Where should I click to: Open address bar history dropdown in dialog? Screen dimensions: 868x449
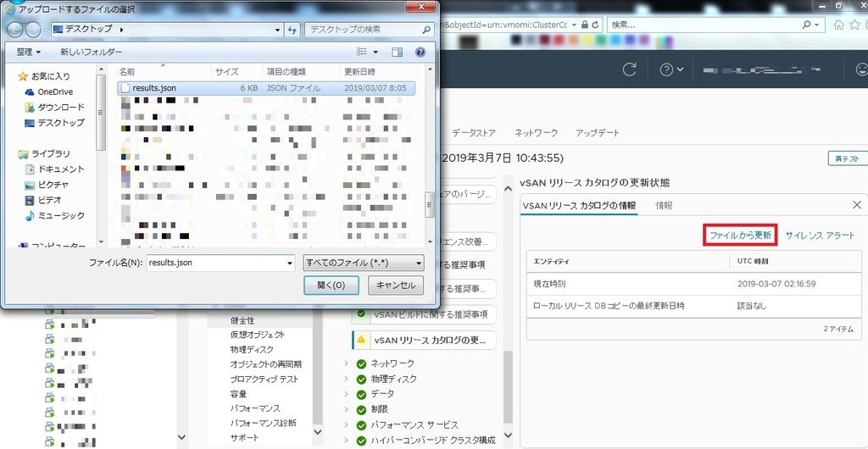278,30
